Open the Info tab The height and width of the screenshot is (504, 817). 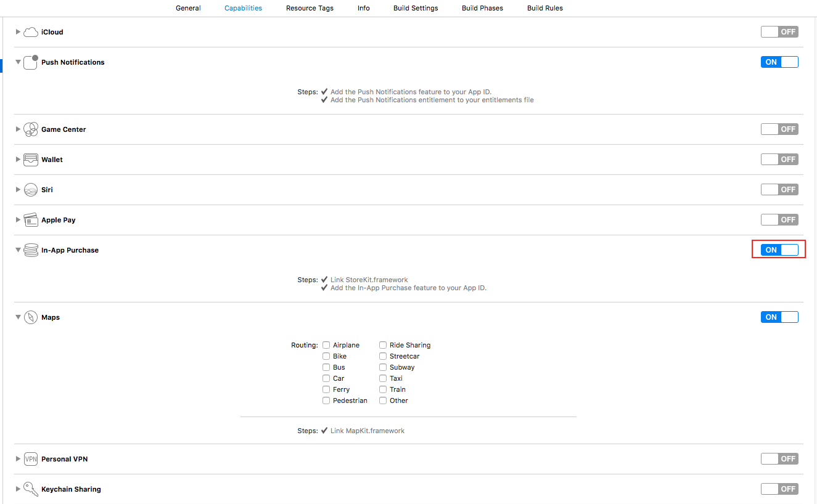[x=364, y=8]
